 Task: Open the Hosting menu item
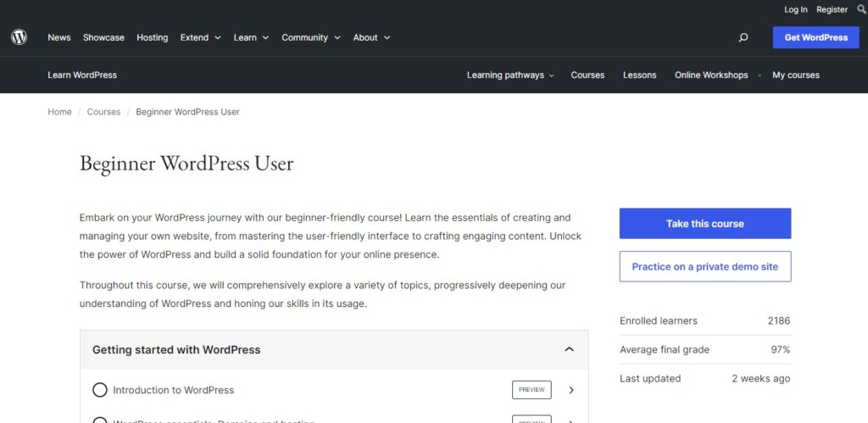point(153,37)
